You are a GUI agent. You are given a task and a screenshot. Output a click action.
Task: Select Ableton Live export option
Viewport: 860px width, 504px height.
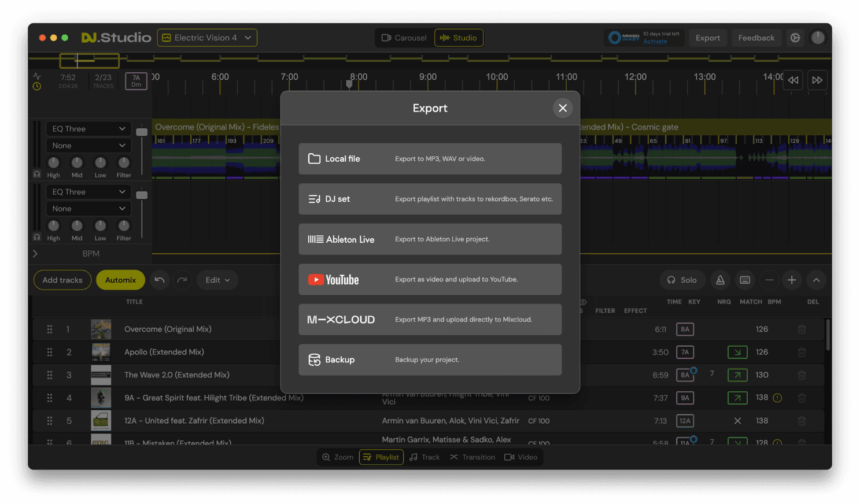430,239
